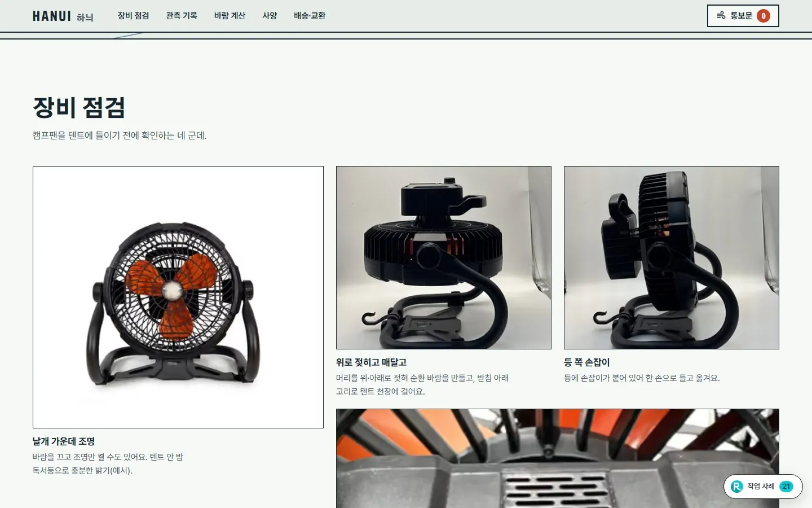Viewport: 812px width, 508px height.
Task: Open the 바람 계산 nav link
Action: 230,16
